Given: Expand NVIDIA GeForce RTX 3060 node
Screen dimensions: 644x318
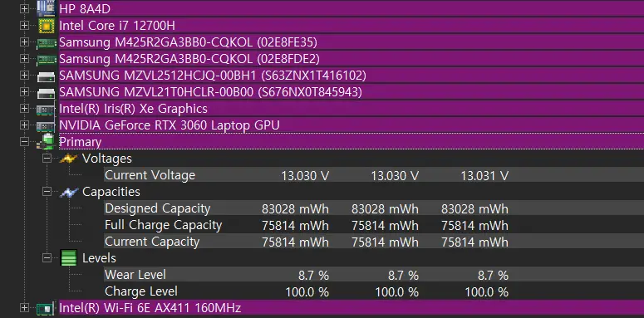Looking at the screenshot, I should click(x=24, y=125).
